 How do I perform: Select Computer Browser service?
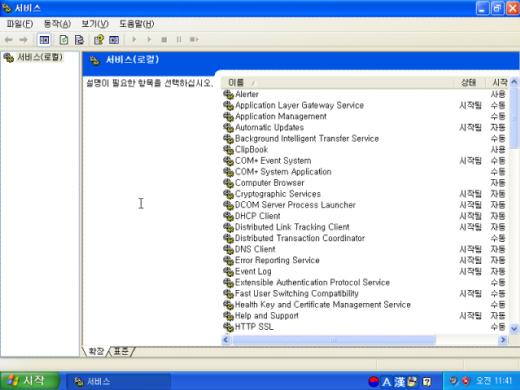pyautogui.click(x=269, y=183)
